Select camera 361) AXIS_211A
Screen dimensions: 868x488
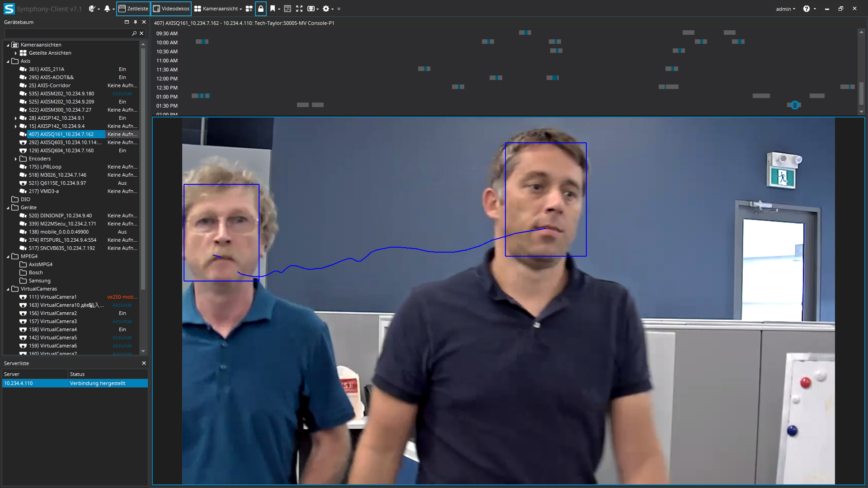pyautogui.click(x=47, y=69)
